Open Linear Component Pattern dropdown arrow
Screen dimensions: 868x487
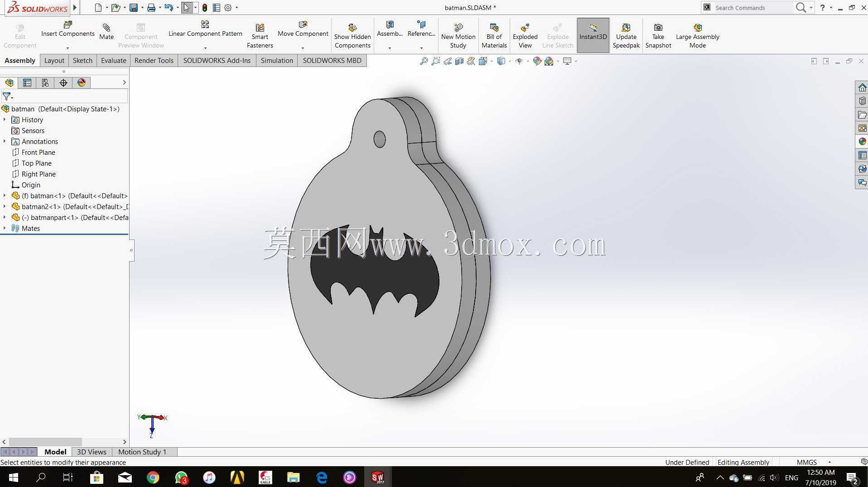205,48
